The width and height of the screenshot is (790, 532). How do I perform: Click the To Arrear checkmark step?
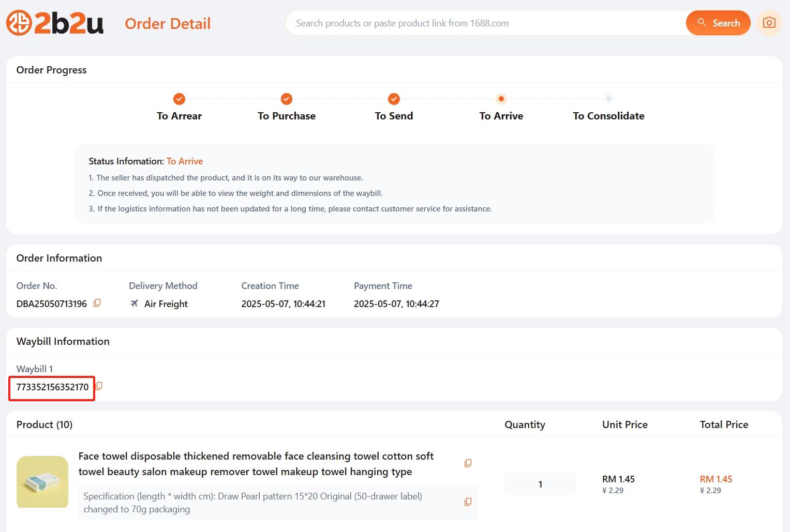coord(179,99)
